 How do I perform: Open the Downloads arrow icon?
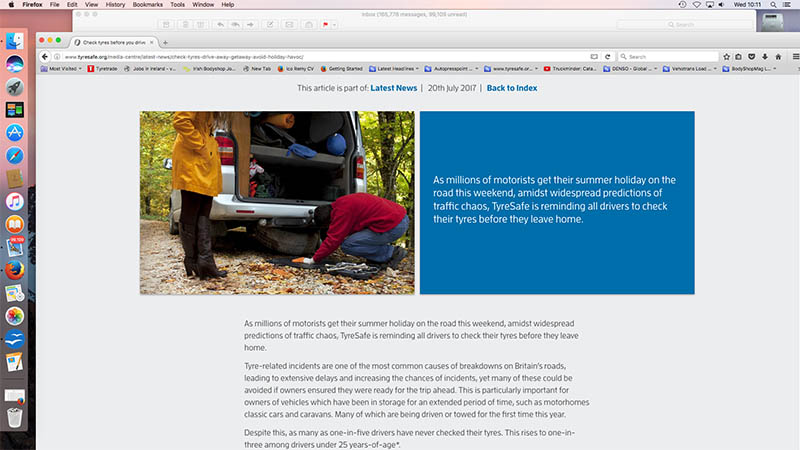coord(764,56)
